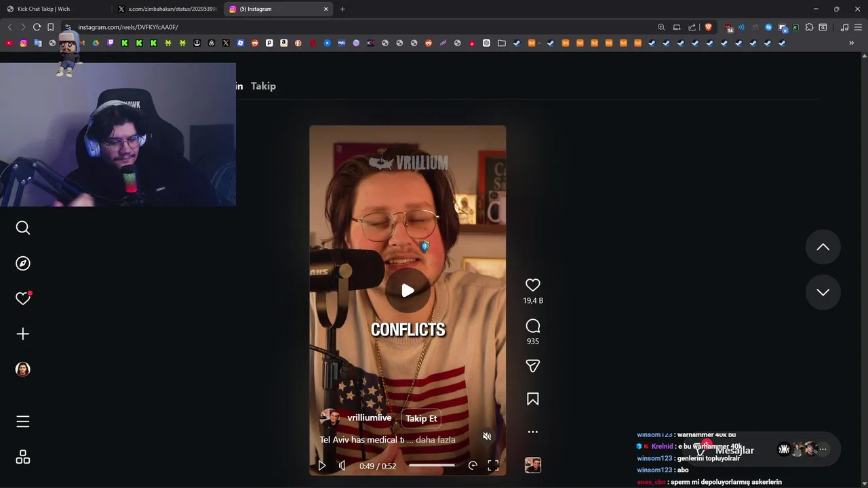The width and height of the screenshot is (868, 488).
Task: Enter fullscreen on the reel video
Action: 493,466
